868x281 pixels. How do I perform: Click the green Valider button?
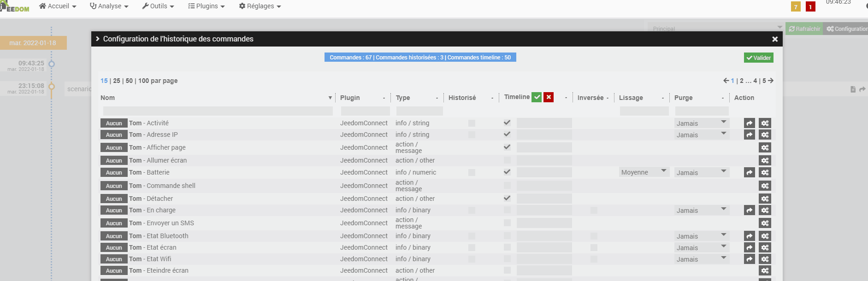[x=758, y=58]
